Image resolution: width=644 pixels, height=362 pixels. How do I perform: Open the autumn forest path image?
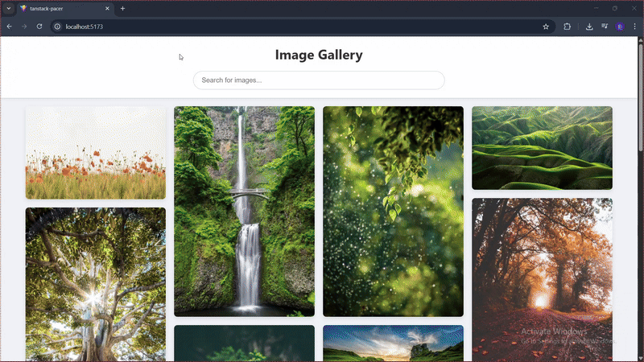(542, 278)
